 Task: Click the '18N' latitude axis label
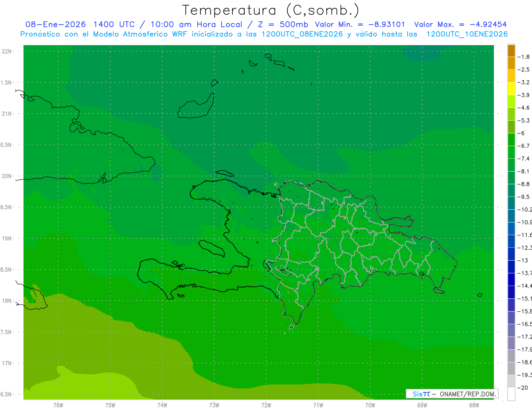(x=7, y=301)
